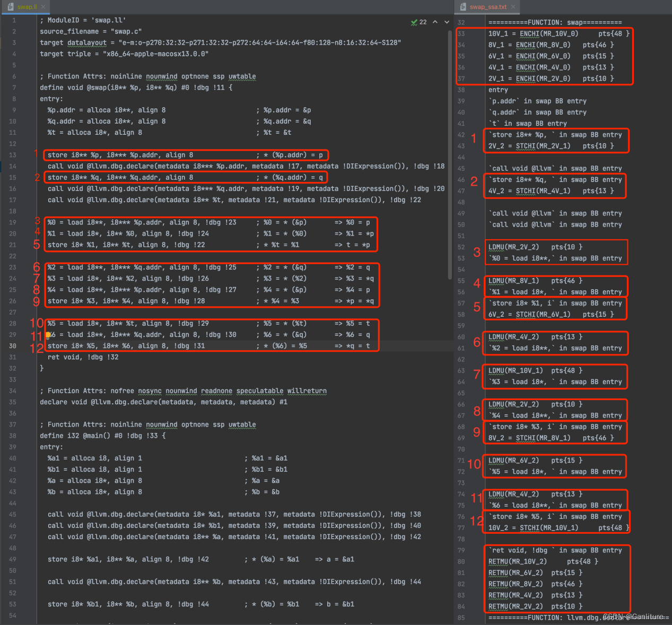672x625 pixels.
Task: Go to previous highlighted problem arrow
Action: click(x=435, y=22)
